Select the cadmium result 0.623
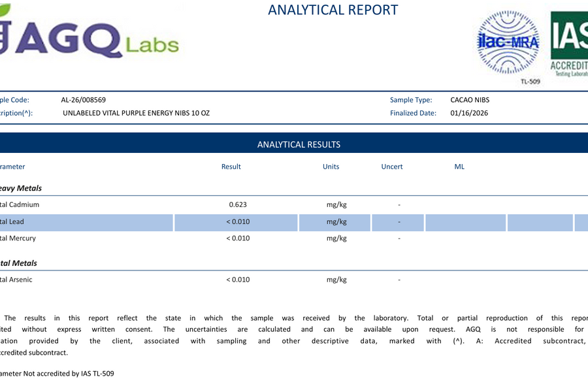 pos(237,204)
